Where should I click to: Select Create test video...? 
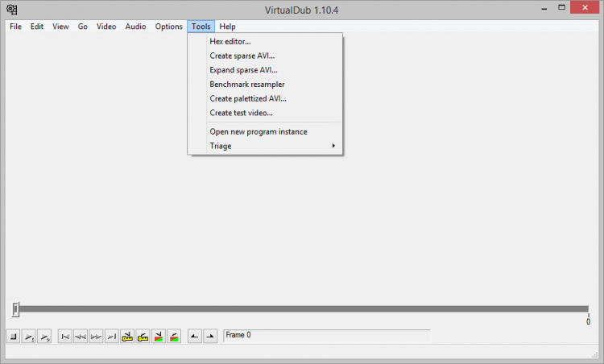(265, 113)
